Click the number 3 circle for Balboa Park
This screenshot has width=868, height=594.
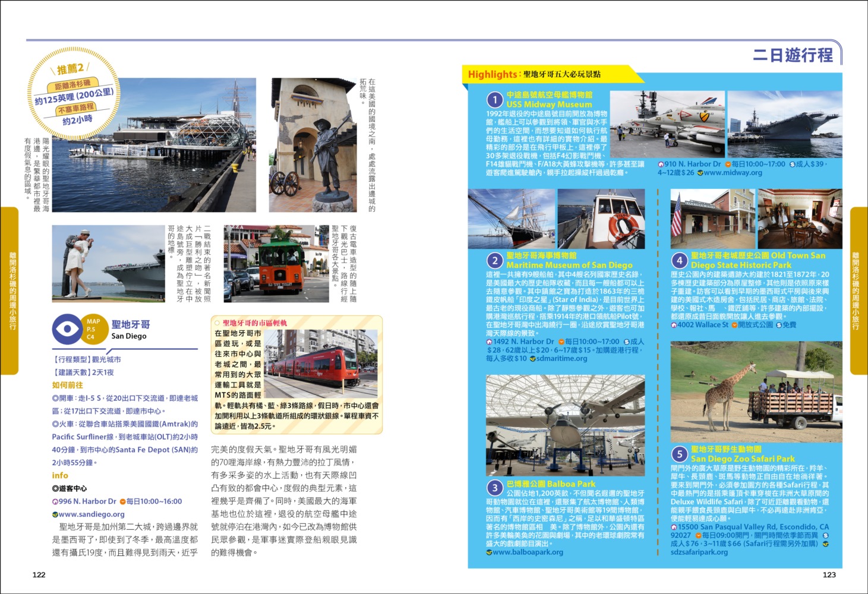pyautogui.click(x=495, y=488)
